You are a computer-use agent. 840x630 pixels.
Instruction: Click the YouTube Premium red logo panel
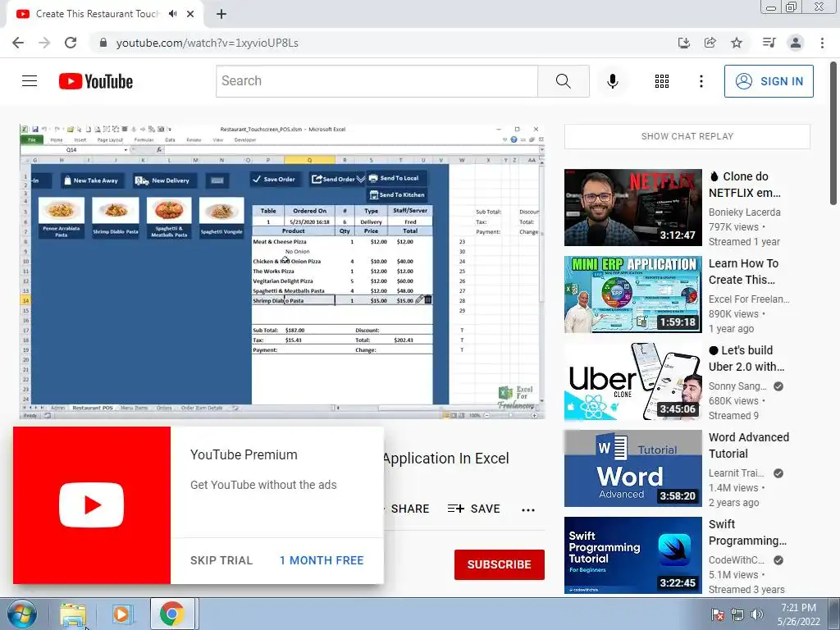click(x=92, y=505)
